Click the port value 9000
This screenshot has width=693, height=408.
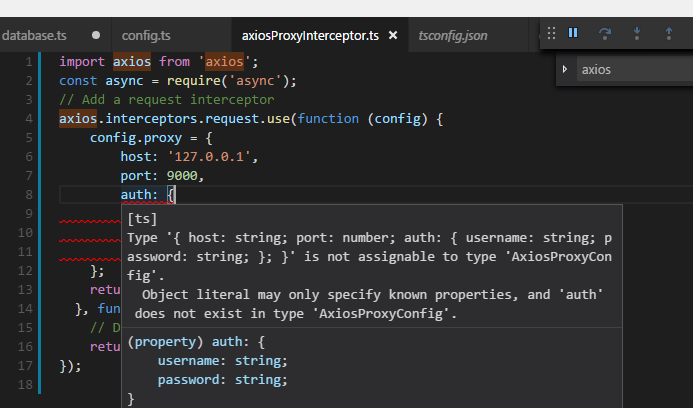pyautogui.click(x=182, y=176)
